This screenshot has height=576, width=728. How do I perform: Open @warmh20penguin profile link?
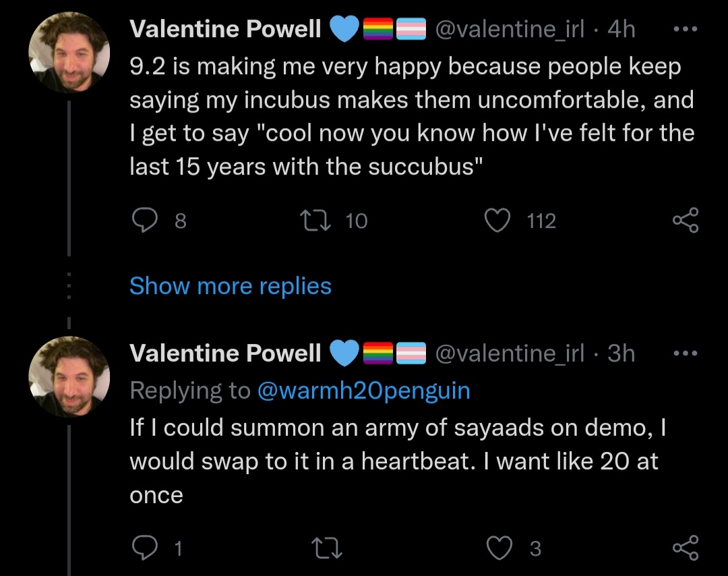363,391
